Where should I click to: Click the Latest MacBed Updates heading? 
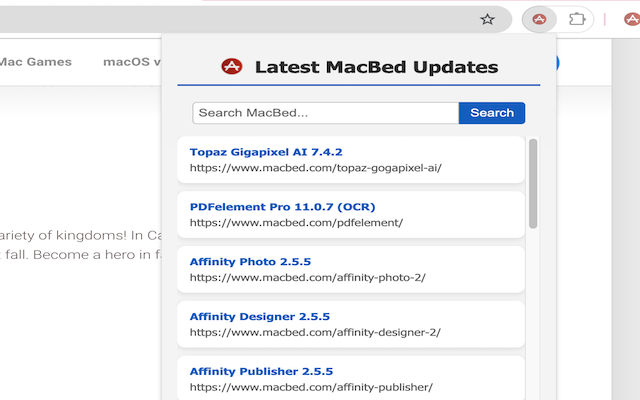point(376,67)
